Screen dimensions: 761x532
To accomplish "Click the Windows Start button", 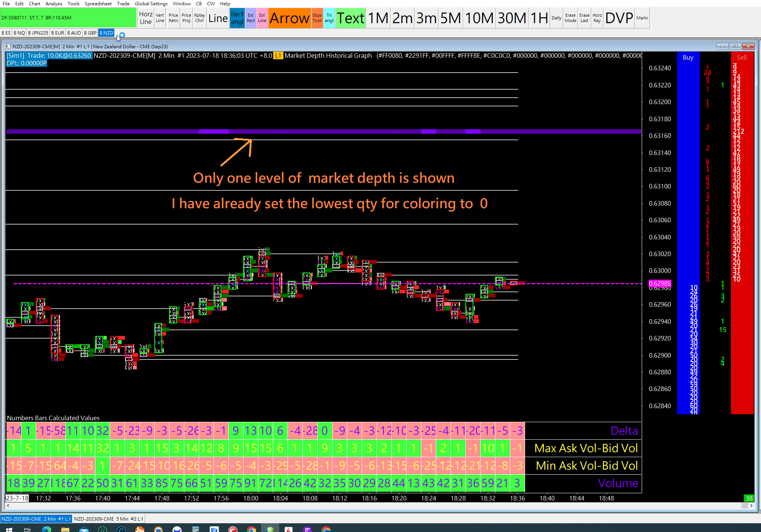I will [x=9, y=529].
